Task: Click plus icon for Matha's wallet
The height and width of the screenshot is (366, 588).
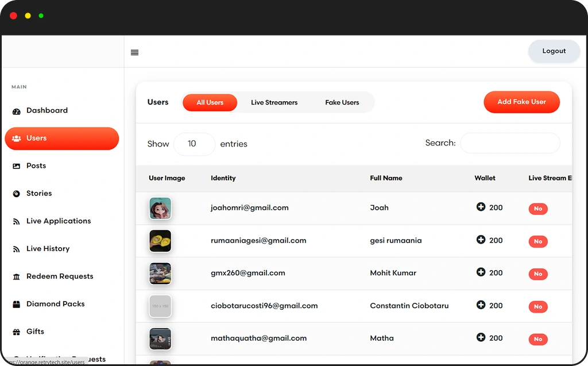Action: (x=481, y=337)
